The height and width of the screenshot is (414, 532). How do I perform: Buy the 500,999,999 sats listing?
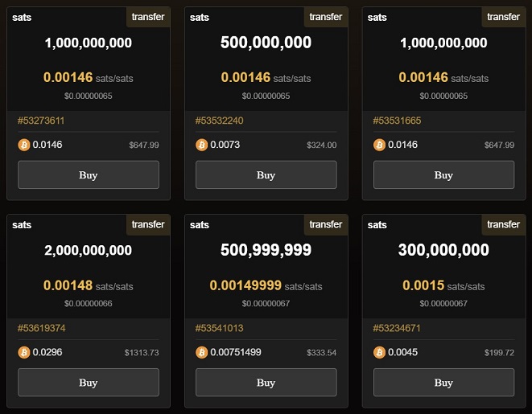(x=266, y=382)
